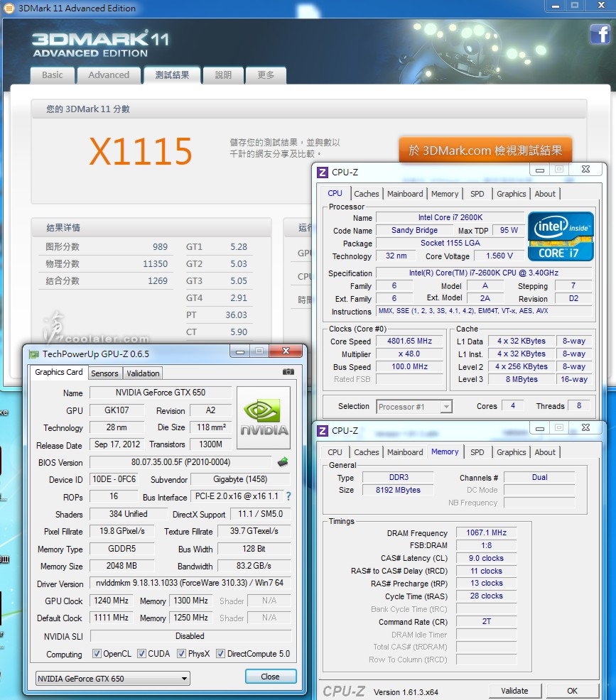Open CPU tab in lower CPU-Z window
This screenshot has width=616, height=700.
(x=335, y=452)
